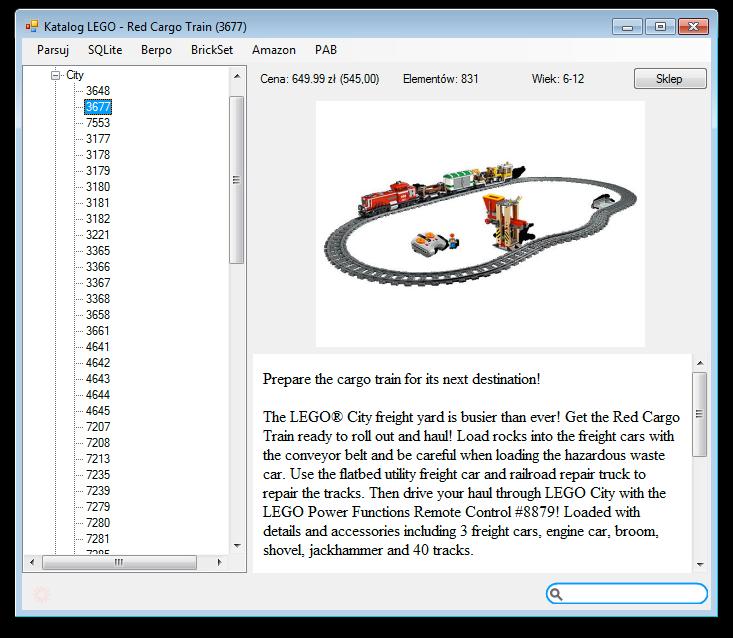Select set 3178 in the tree

[98, 155]
